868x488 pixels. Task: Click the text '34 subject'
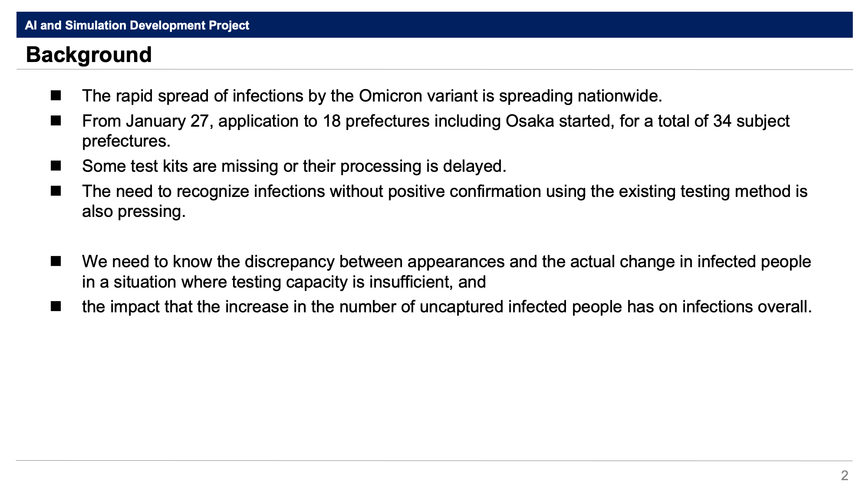click(x=751, y=121)
